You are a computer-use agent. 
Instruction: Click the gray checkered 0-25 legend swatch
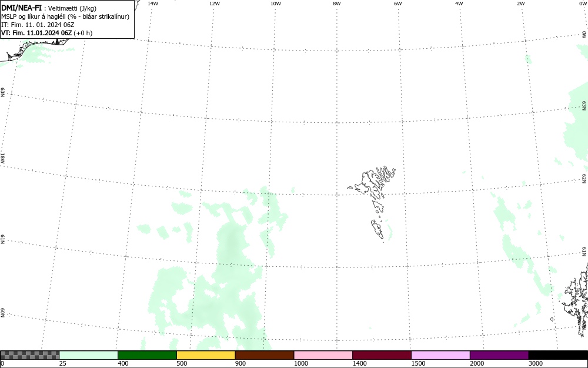click(x=29, y=355)
